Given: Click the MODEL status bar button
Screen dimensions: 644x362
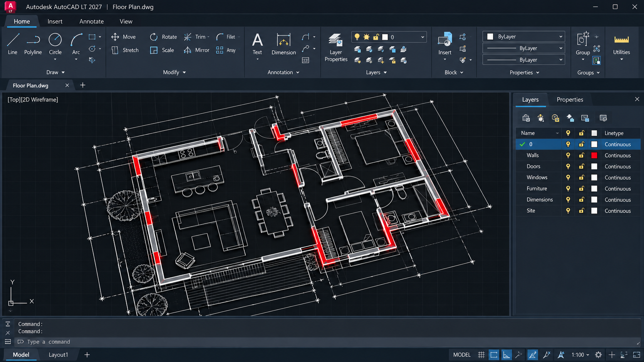Looking at the screenshot, I should tap(462, 355).
